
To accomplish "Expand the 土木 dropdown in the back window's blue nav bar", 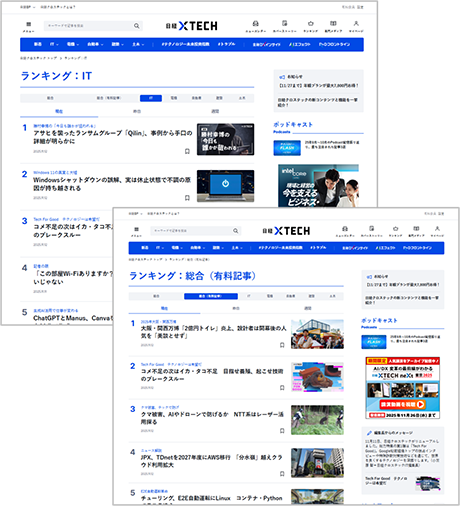I will point(138,44).
